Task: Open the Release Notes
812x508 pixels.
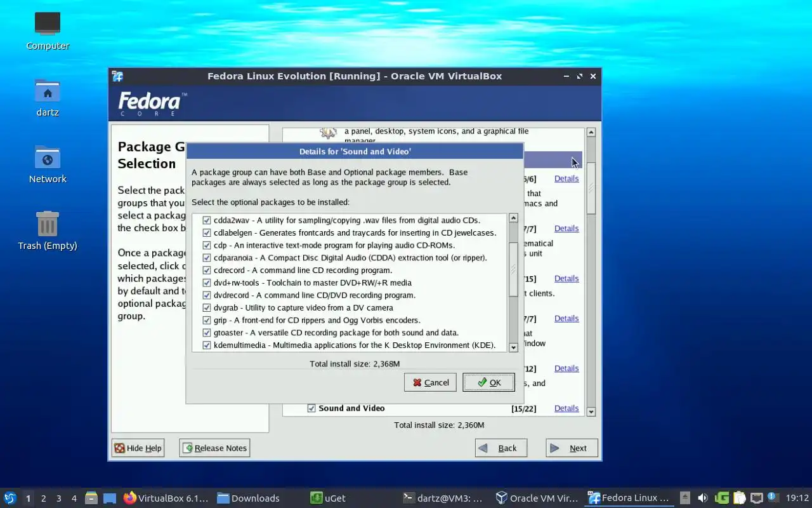Action: pyautogui.click(x=214, y=448)
